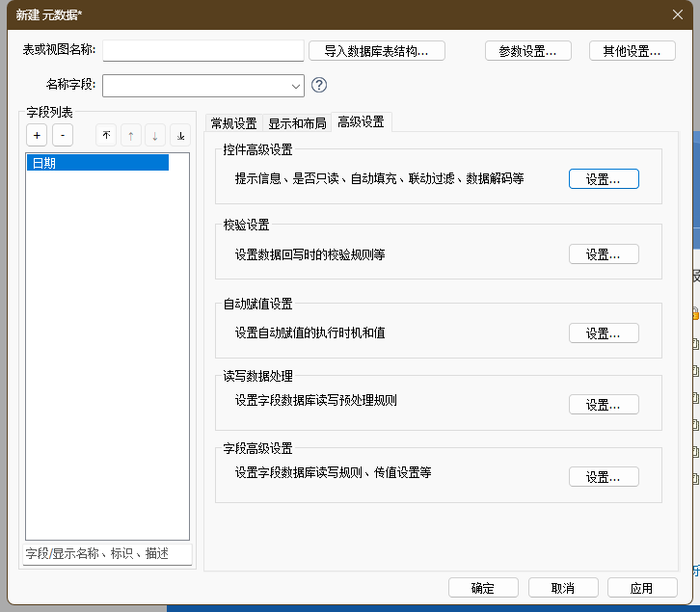Switch to the 常规设置 tab
This screenshot has height=612, width=700.
click(x=233, y=122)
